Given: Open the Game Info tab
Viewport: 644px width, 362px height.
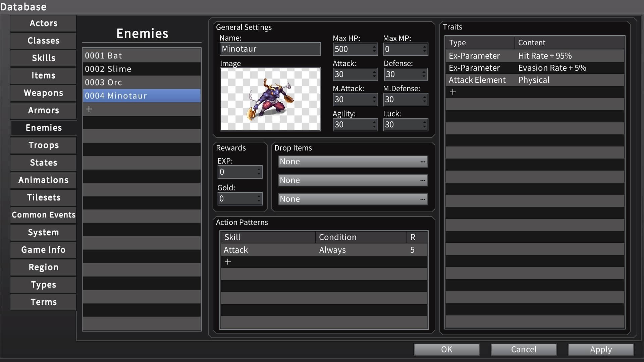Looking at the screenshot, I should pyautogui.click(x=44, y=250).
